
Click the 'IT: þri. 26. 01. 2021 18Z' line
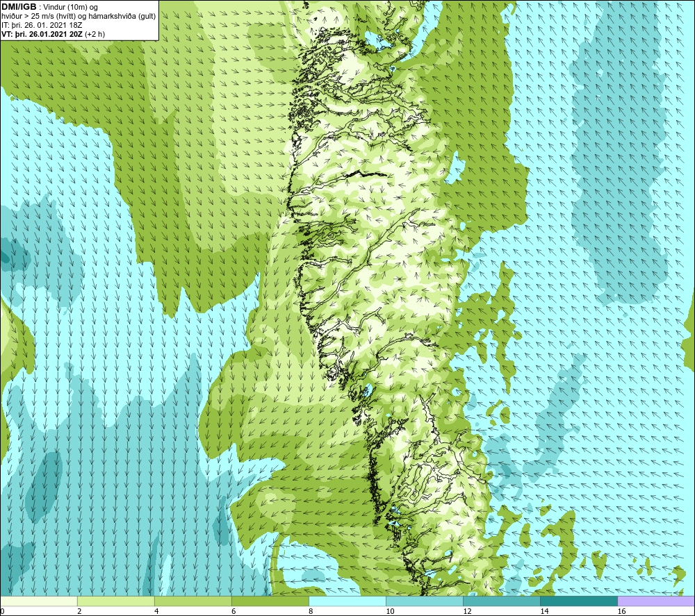(42, 25)
